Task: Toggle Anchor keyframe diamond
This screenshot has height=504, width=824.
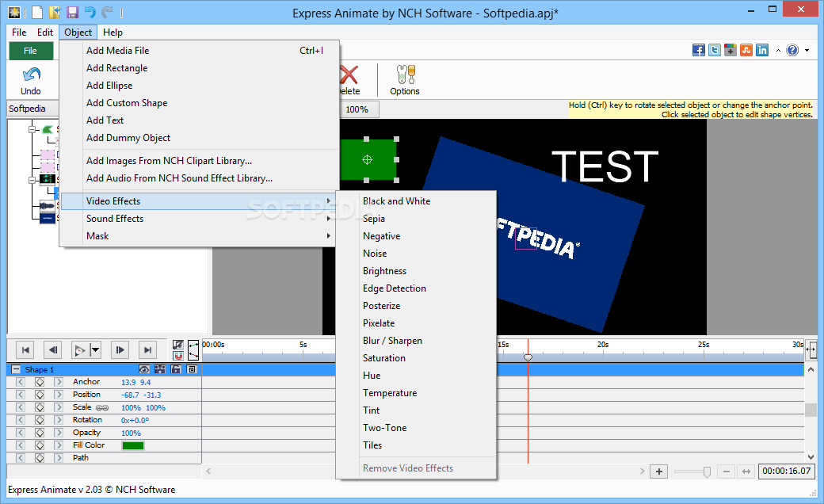Action: 40,382
